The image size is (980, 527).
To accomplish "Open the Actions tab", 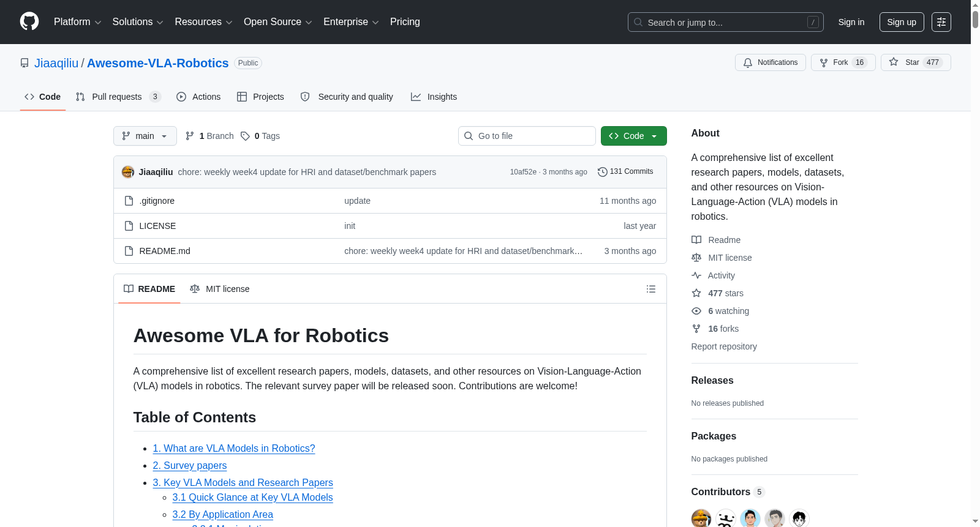I will (x=198, y=97).
